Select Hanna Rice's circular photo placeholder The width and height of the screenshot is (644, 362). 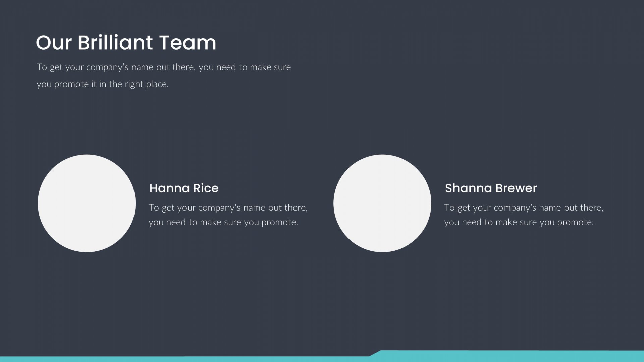pyautogui.click(x=87, y=203)
